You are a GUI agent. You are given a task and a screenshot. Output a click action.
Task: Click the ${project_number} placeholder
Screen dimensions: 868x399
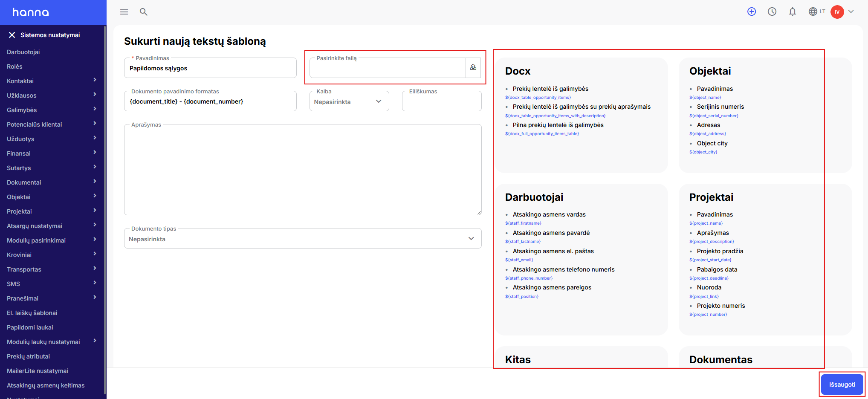click(708, 315)
